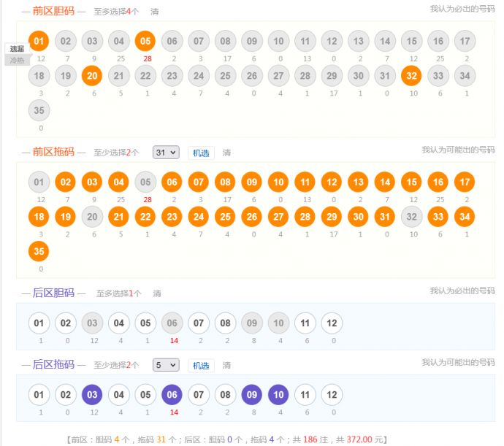The image size is (504, 446).
Task: Click greyed ball 32 in 前区拖码
Action: coord(411,217)
